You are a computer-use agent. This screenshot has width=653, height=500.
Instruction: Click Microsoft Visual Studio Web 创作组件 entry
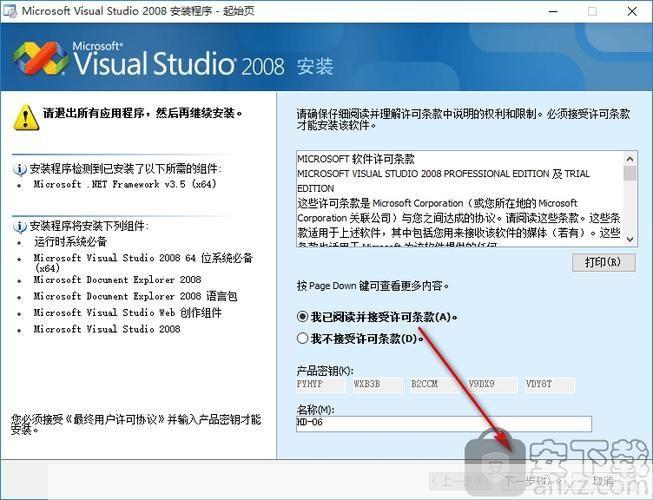(x=127, y=313)
